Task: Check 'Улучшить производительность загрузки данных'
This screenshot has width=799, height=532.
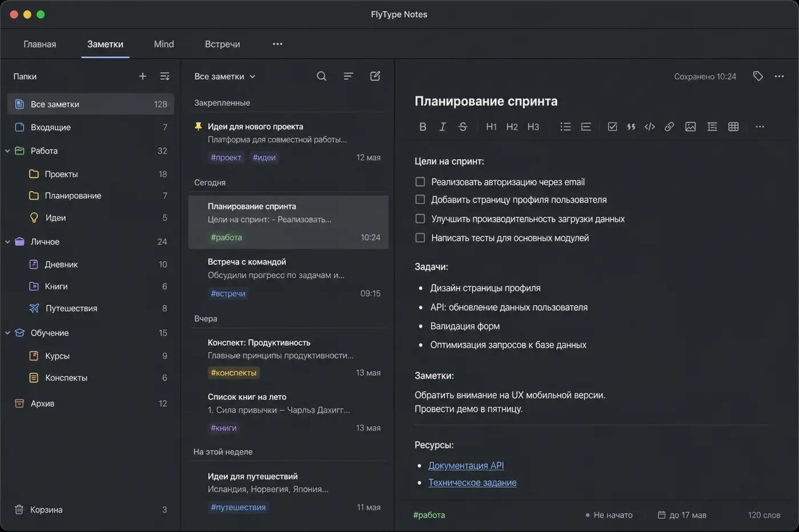Action: (420, 218)
